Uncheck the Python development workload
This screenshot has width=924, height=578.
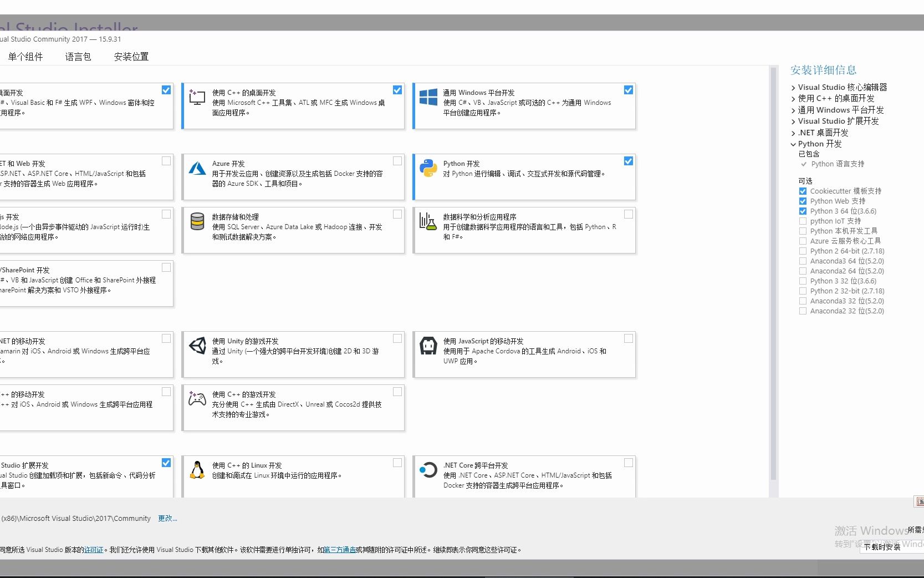click(x=629, y=161)
